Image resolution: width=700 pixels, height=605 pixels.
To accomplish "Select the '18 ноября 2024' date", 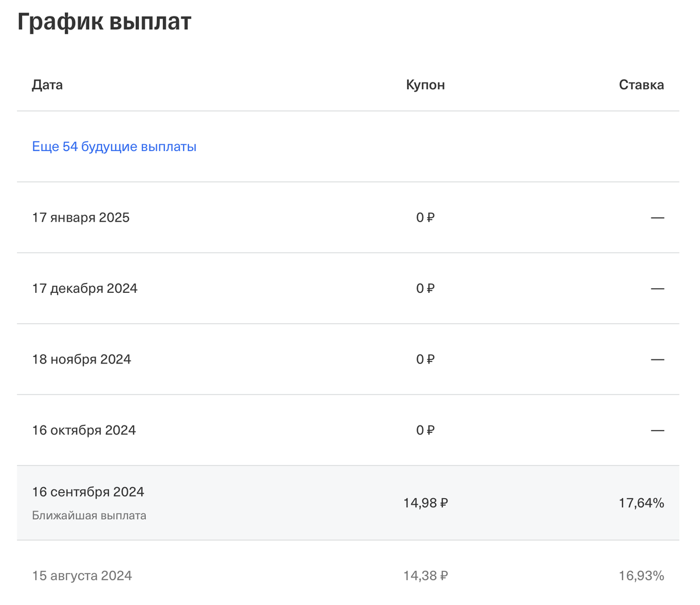I will pyautogui.click(x=82, y=359).
